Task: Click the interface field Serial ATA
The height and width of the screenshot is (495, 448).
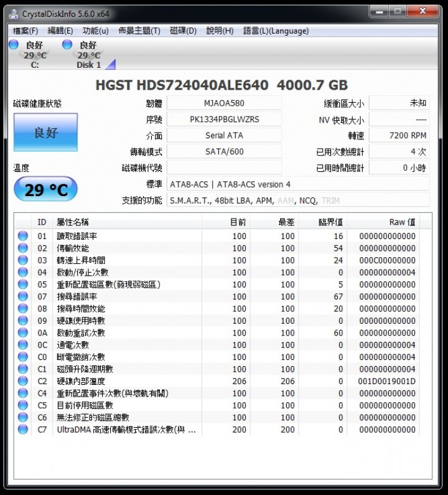Action: tap(224, 136)
